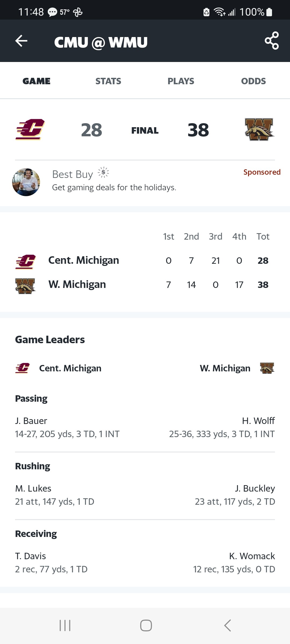The width and height of the screenshot is (290, 644).
Task: Switch to the ODDS tab
Action: [253, 81]
